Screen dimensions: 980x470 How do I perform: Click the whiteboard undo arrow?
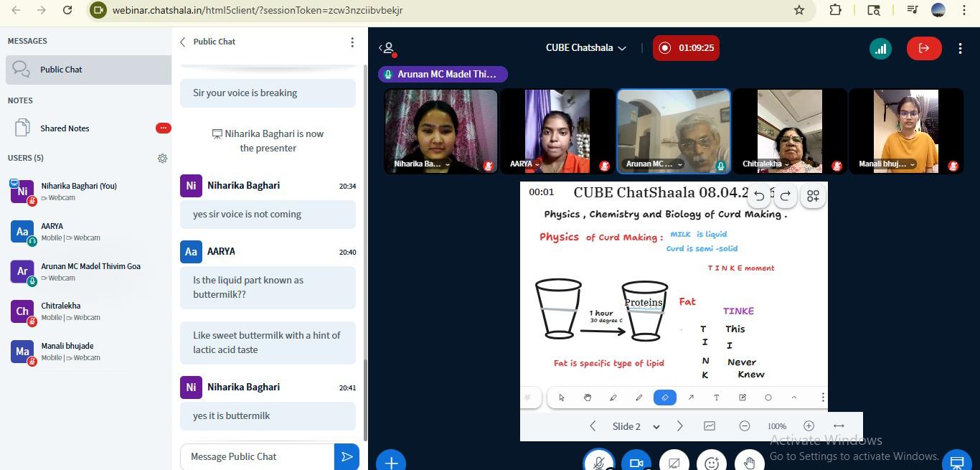coord(759,196)
